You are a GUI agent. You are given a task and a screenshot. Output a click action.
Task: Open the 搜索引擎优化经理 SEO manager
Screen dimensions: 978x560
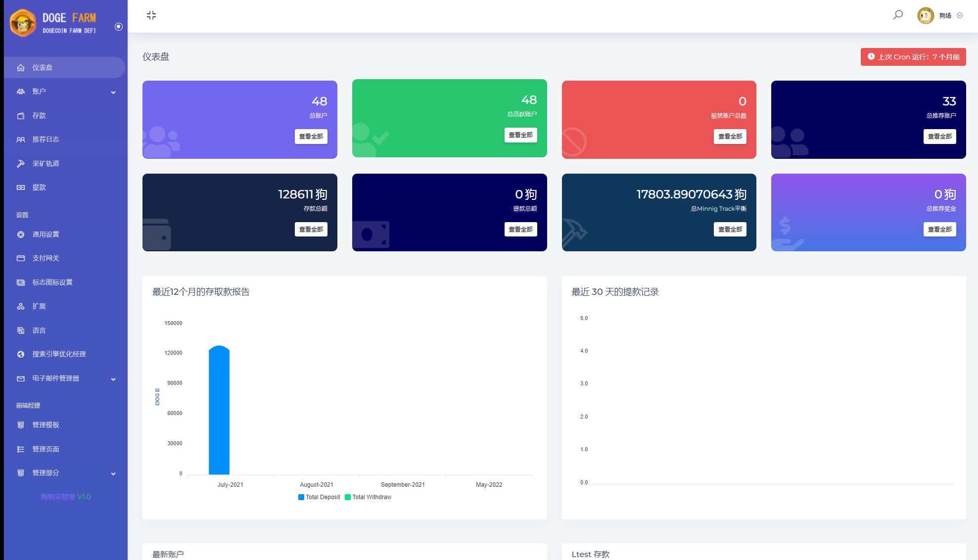[58, 354]
